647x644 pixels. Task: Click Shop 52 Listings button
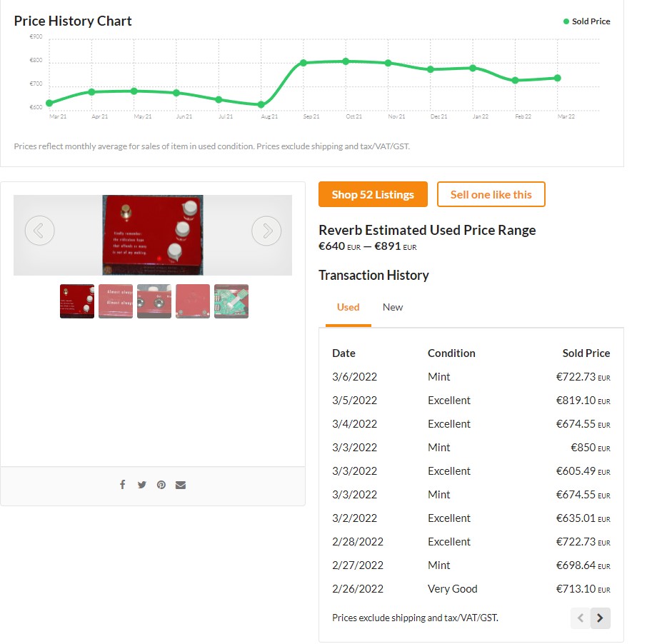(373, 194)
